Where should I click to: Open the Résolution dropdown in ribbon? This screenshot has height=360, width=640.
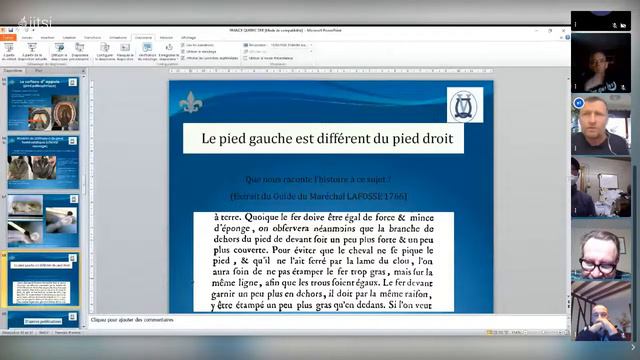[291, 45]
